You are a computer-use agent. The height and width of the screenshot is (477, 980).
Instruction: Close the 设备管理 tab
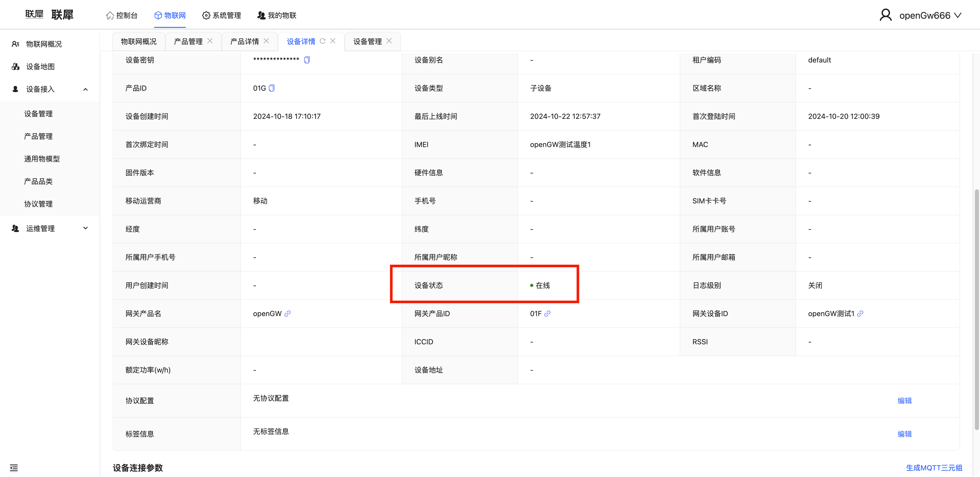pos(389,41)
